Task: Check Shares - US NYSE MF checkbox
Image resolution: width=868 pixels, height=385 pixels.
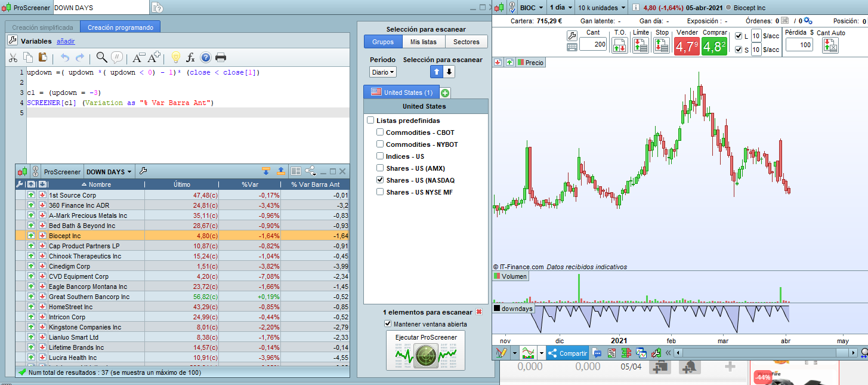Action: [380, 192]
